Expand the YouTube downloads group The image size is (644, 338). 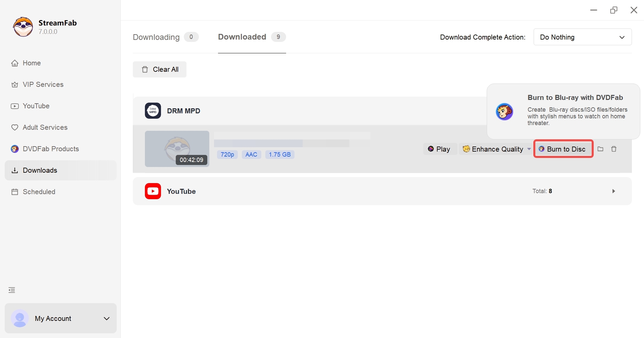(x=613, y=191)
